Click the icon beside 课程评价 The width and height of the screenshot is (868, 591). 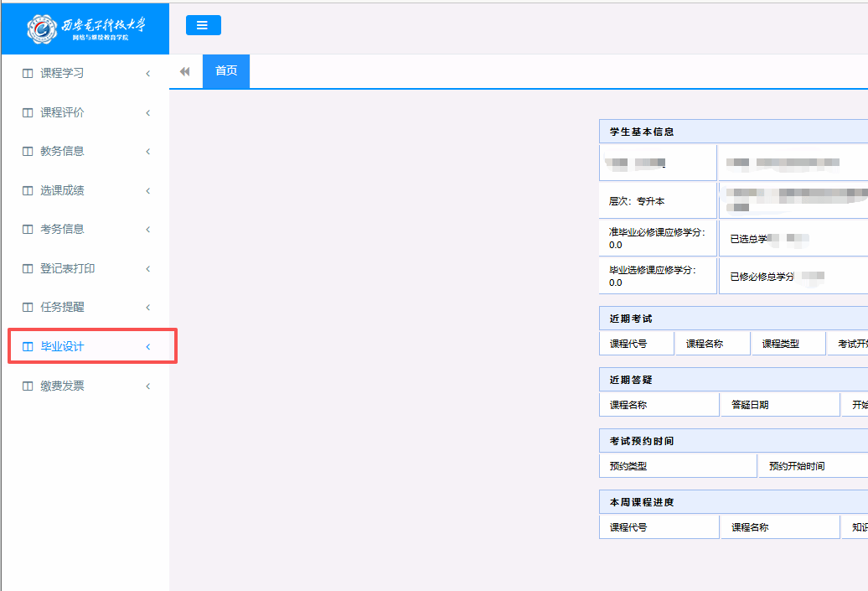pos(28,113)
